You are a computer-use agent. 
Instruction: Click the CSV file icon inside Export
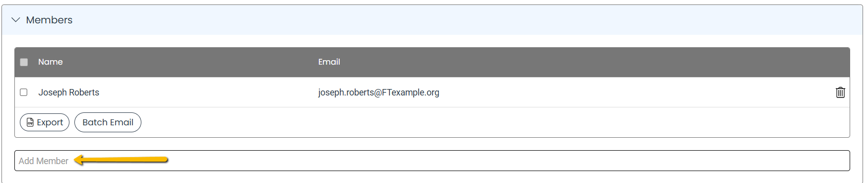click(x=30, y=122)
